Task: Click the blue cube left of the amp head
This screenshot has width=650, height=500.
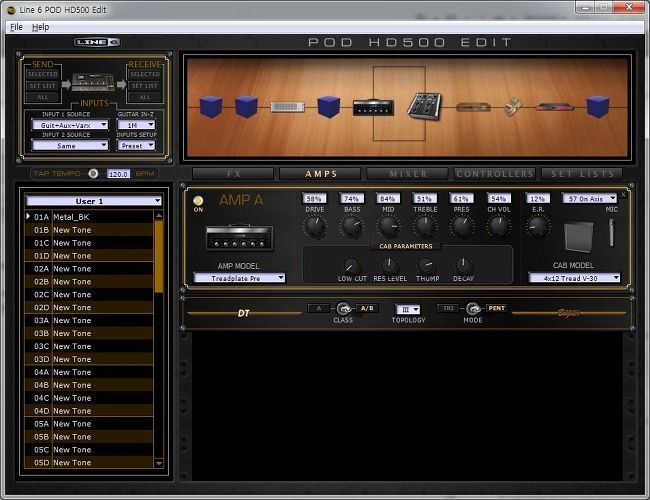Action: pyautogui.click(x=329, y=107)
